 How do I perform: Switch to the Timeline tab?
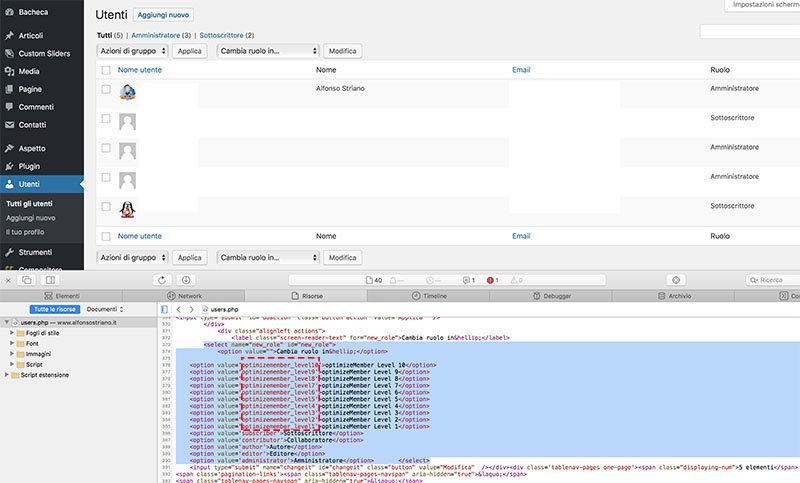coord(429,296)
